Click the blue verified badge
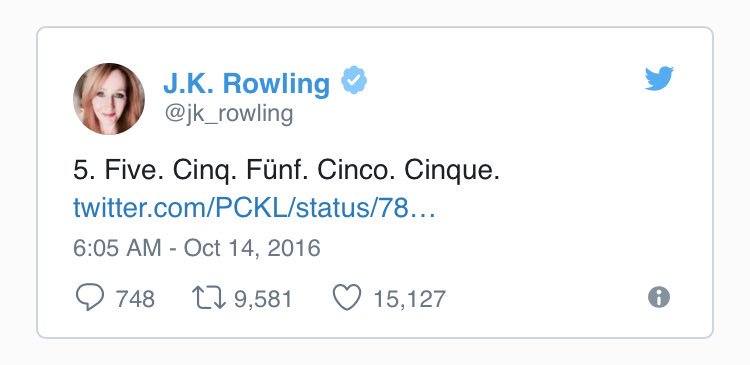This screenshot has height=365, width=750. [x=354, y=80]
